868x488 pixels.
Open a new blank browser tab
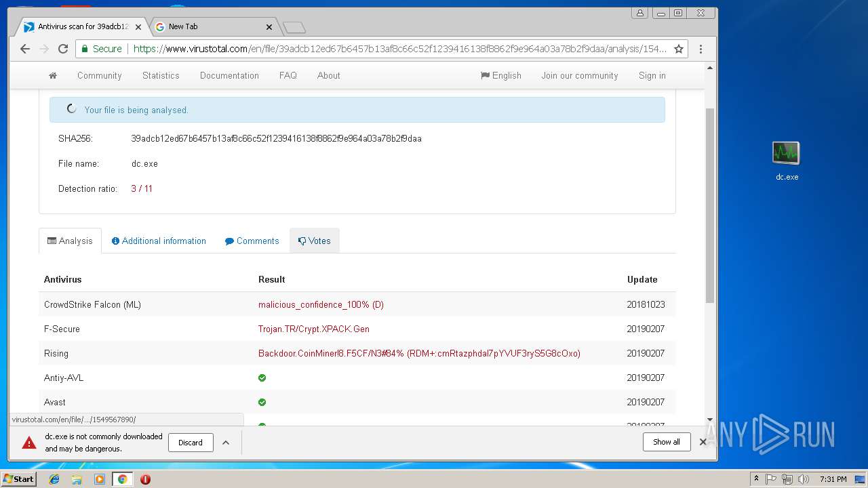point(294,27)
